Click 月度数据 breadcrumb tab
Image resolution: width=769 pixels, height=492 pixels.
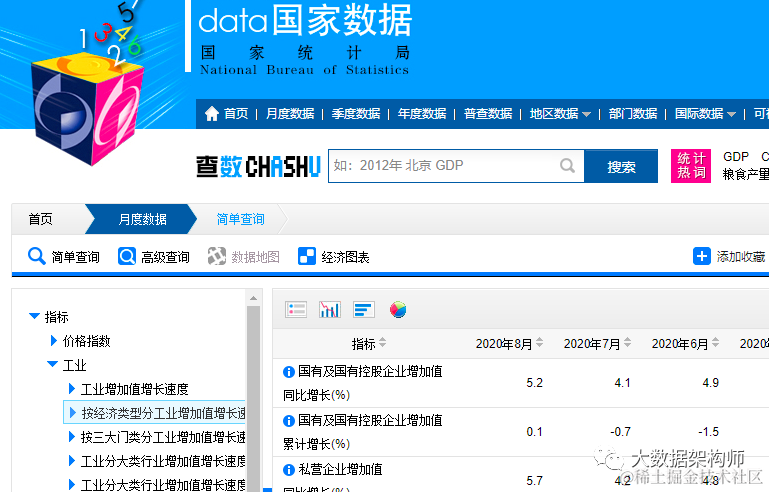click(x=142, y=219)
